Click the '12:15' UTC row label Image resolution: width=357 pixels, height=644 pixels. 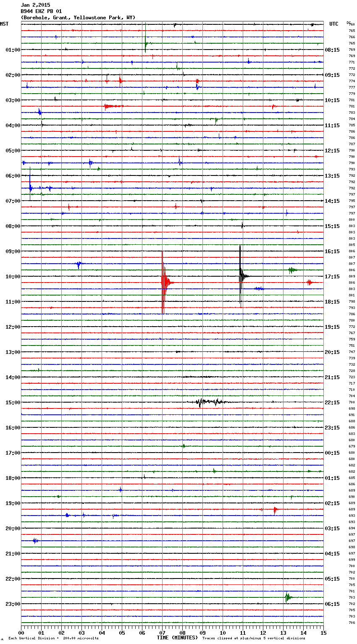(x=332, y=151)
